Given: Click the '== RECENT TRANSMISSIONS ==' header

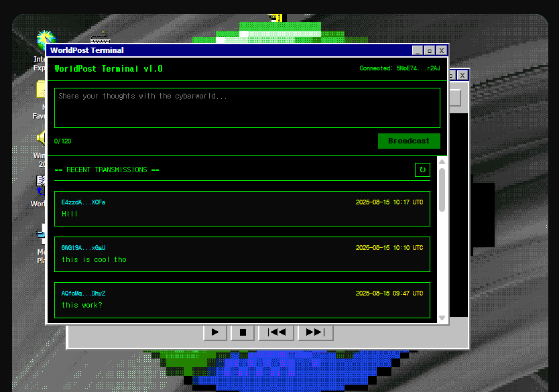Looking at the screenshot, I should tap(107, 170).
